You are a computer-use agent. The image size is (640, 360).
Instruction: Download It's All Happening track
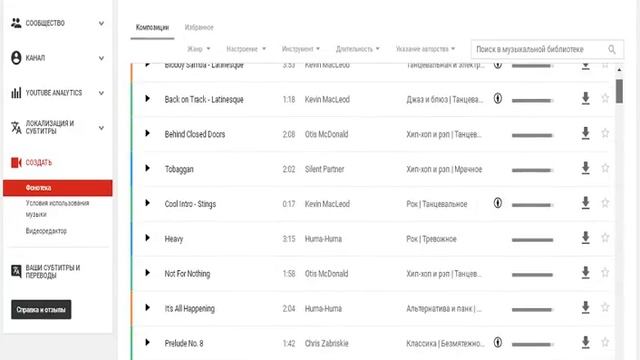[x=585, y=308]
